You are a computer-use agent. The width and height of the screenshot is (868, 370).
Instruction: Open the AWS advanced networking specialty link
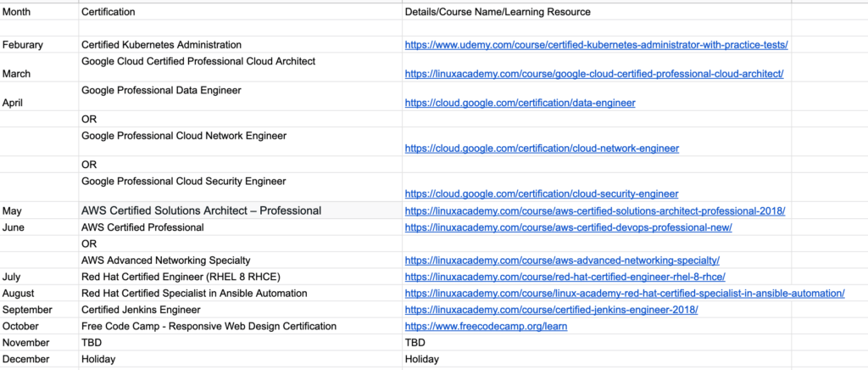point(562,261)
